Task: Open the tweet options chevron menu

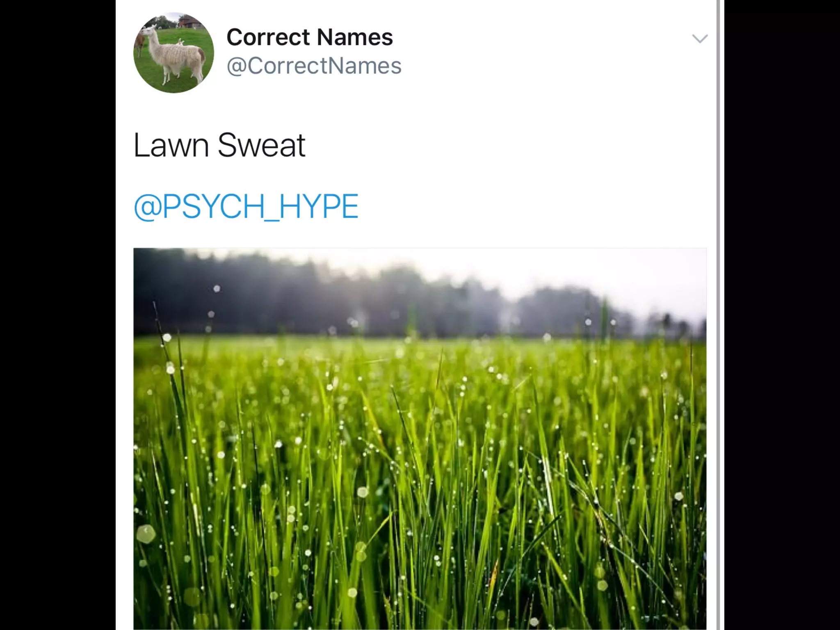Action: 700,39
